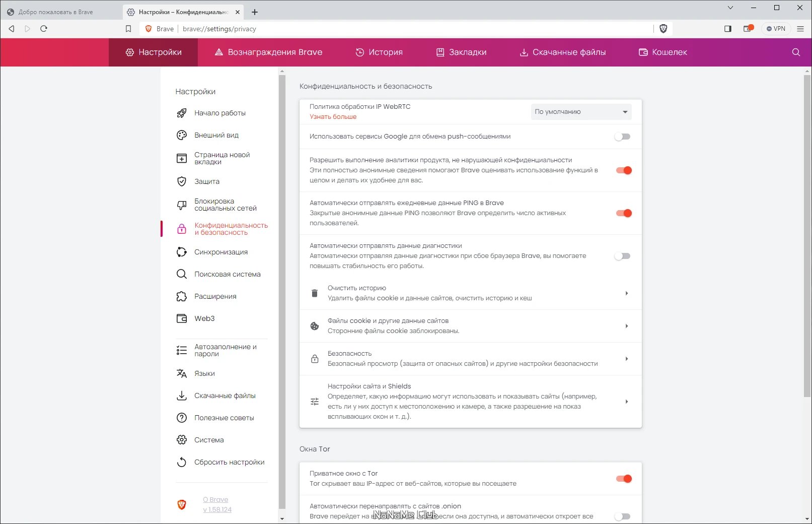Screen dimensions: 812x524
Task: Expand Файлы cookie row arrow
Action: point(627,326)
